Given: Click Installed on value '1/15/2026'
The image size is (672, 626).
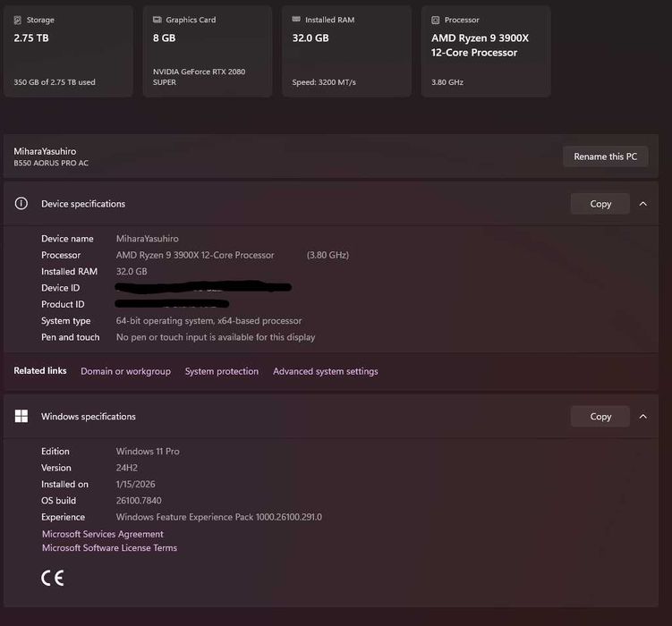Looking at the screenshot, I should (x=135, y=485).
